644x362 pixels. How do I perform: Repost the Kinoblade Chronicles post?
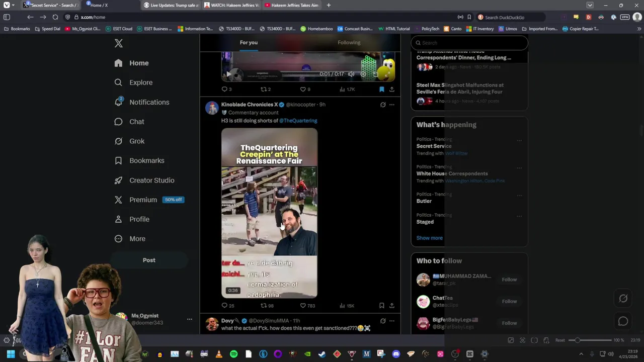(267, 306)
